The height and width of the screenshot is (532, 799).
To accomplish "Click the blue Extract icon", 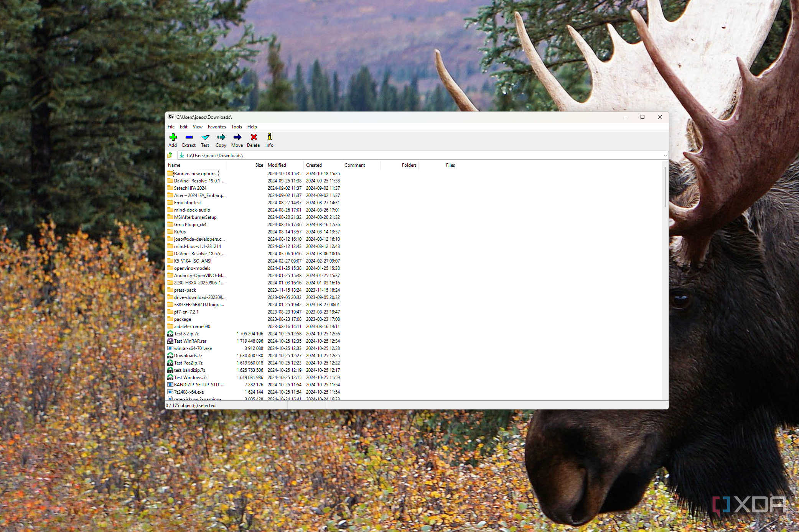I will pos(189,137).
